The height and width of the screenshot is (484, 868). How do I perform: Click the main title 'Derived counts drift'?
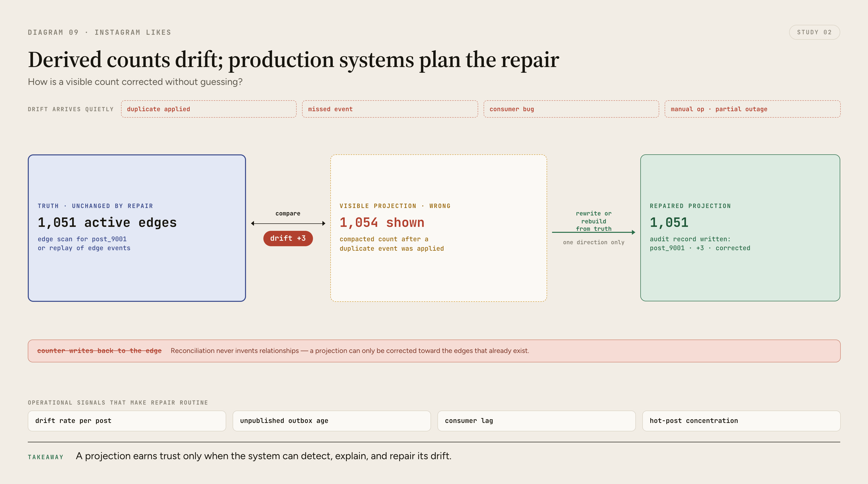[x=293, y=60]
